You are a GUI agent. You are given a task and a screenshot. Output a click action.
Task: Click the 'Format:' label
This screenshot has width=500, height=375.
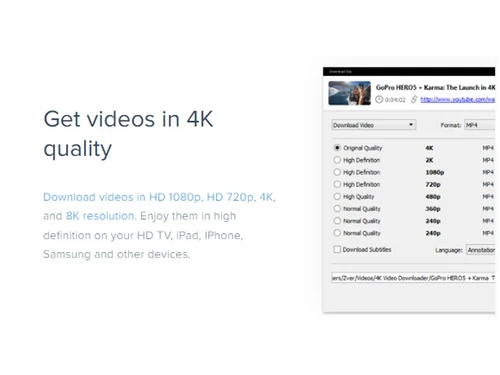[x=451, y=125]
